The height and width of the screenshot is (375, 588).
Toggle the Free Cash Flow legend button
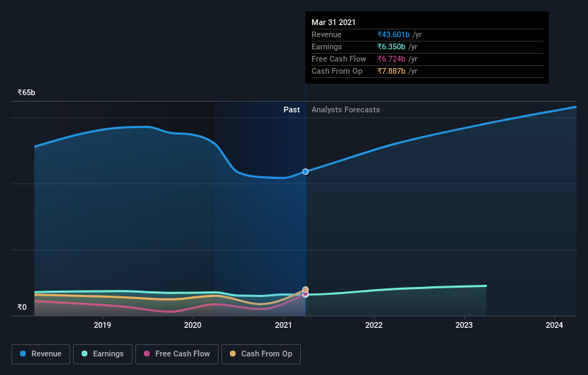tap(177, 354)
